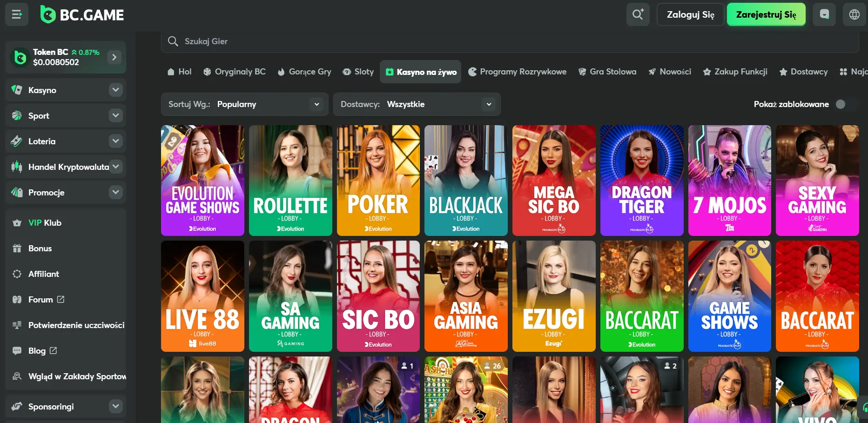Switch to the Programy Rozrywkowe tab
Screen dimensions: 868x423
517,72
